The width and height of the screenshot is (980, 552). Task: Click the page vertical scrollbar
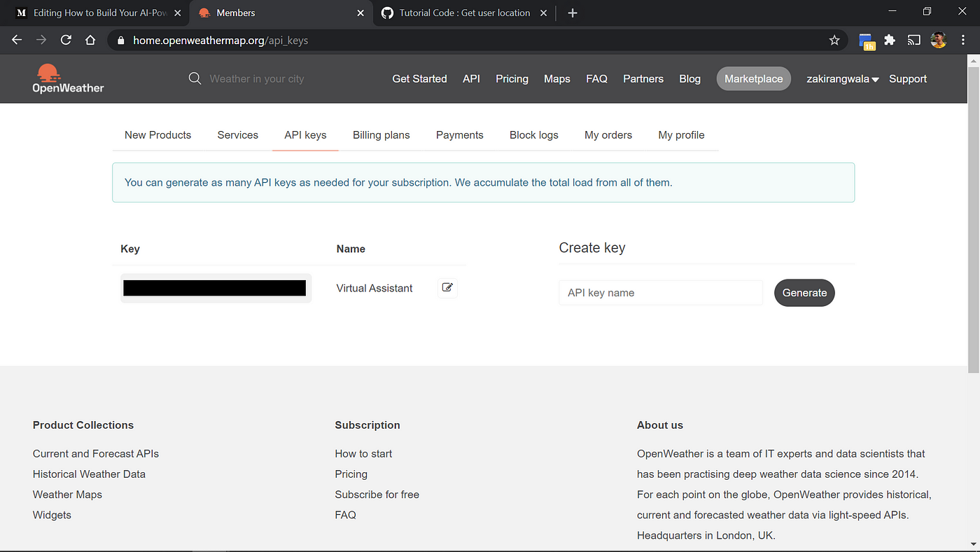click(974, 221)
